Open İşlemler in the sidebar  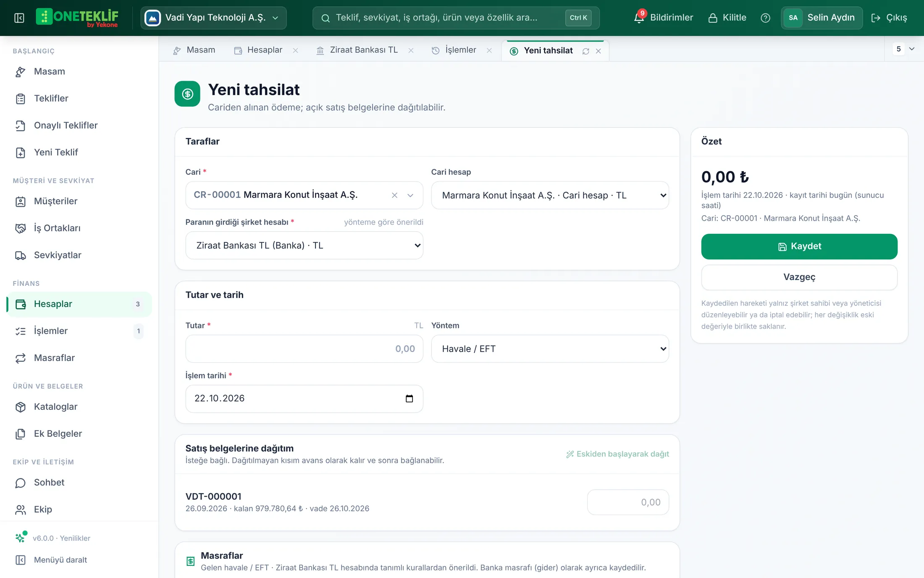(x=79, y=331)
